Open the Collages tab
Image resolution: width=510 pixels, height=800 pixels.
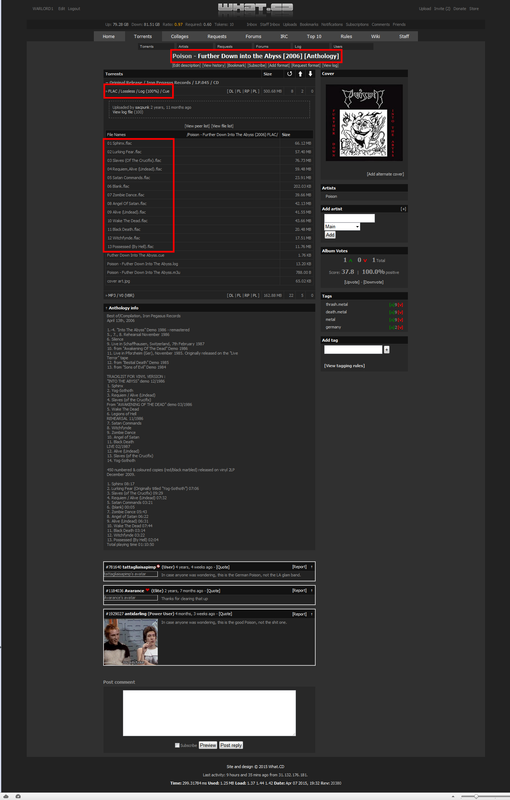[180, 36]
